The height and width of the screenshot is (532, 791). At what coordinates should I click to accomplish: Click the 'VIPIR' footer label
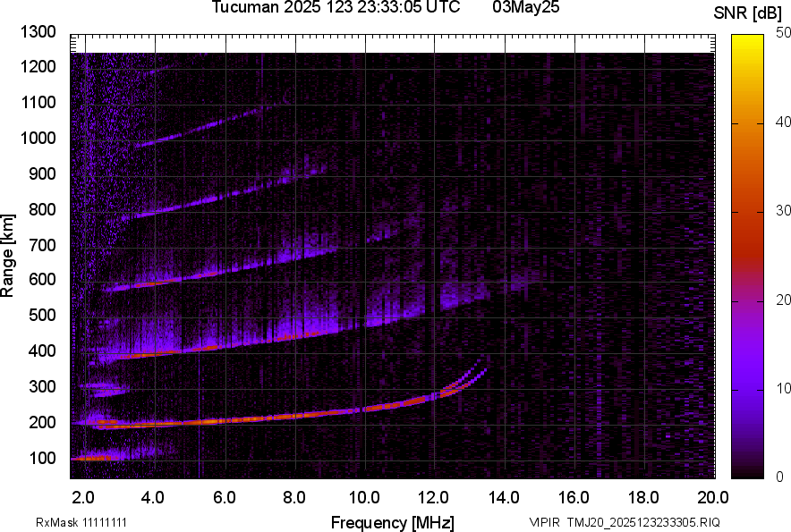pos(544,522)
